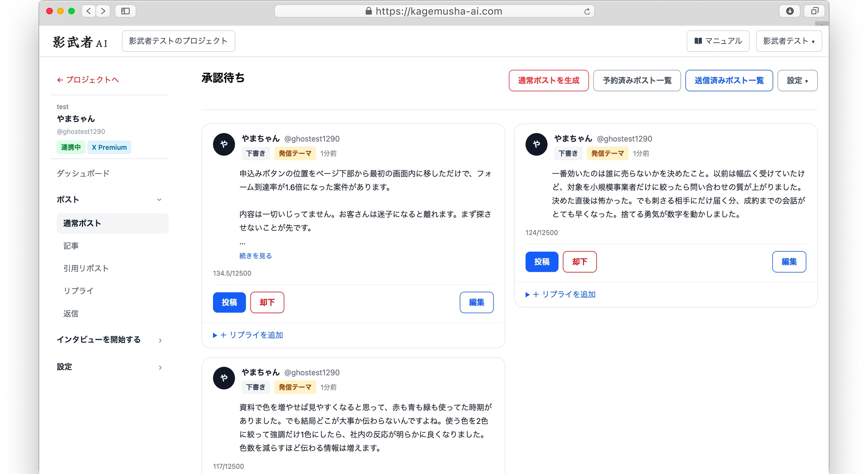
Task: Open 予約済みポスト一覧
Action: click(x=637, y=80)
